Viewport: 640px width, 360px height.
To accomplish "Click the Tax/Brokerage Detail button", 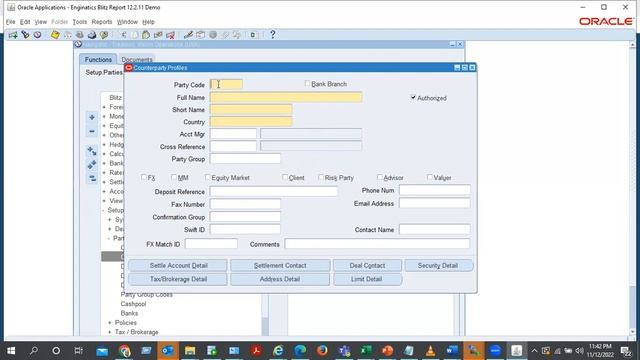I will tap(178, 279).
